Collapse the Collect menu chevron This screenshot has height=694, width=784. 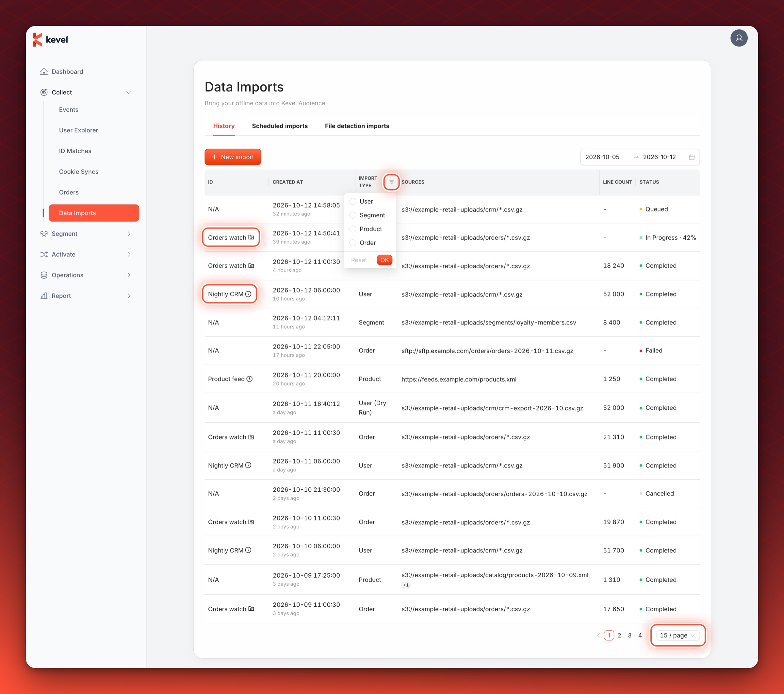tap(129, 93)
